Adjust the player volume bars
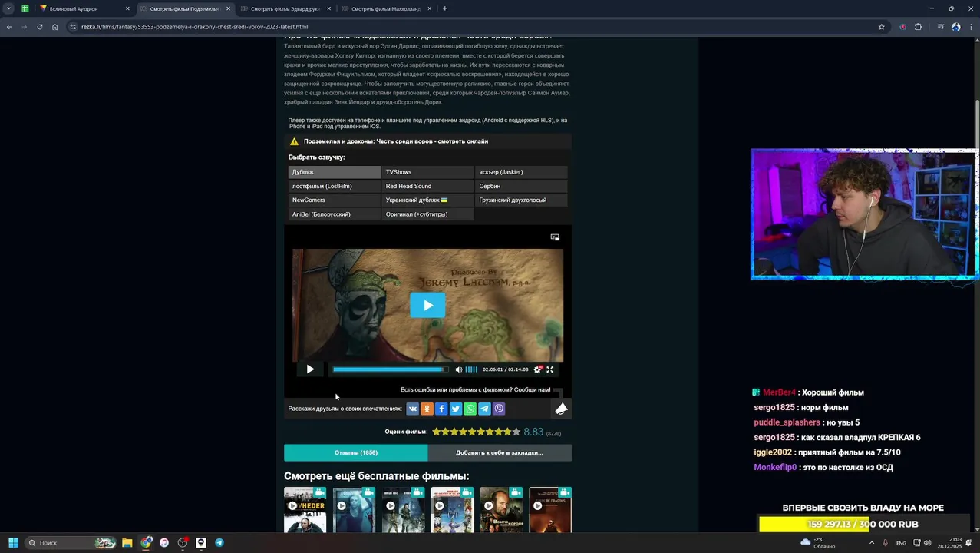The width and height of the screenshot is (980, 553). tap(471, 369)
